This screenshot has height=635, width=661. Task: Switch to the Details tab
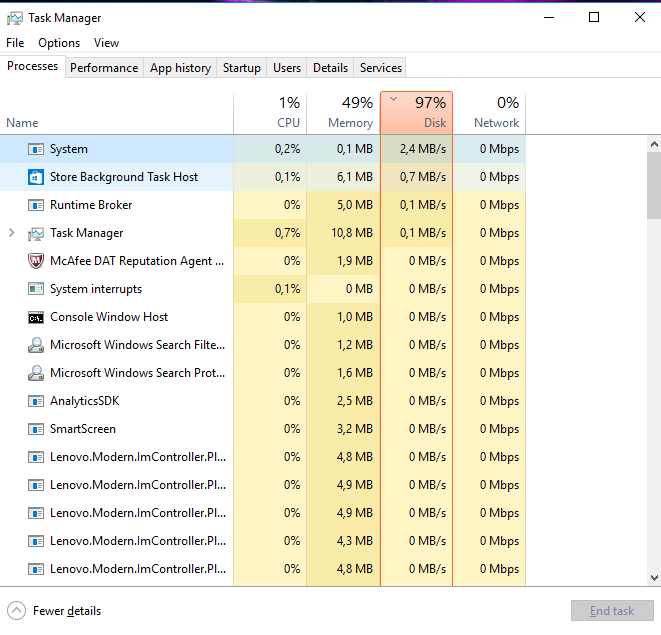coord(330,68)
